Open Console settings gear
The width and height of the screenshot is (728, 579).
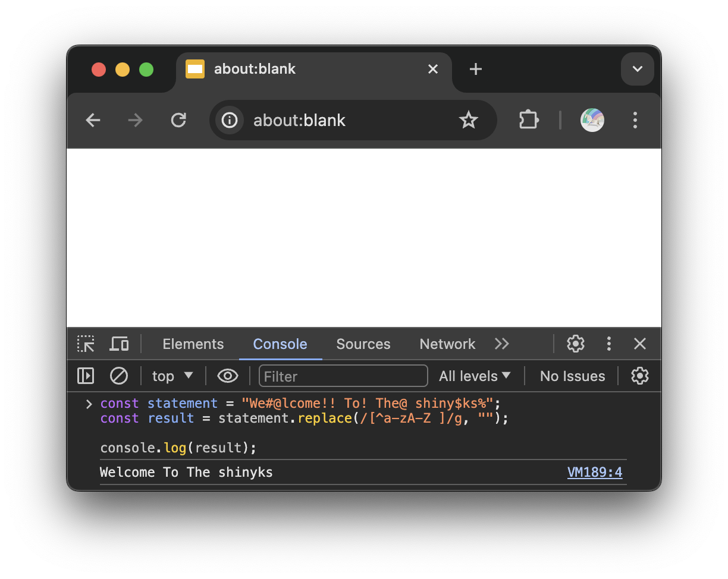(640, 376)
